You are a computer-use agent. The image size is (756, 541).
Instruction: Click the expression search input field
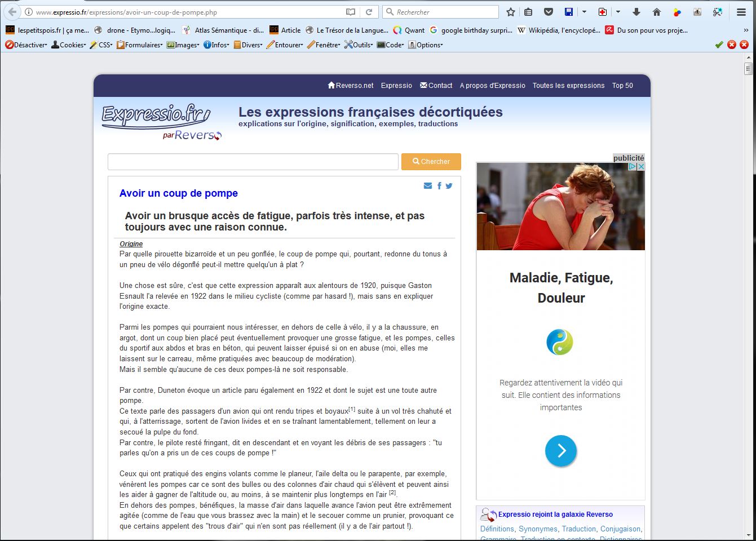point(253,162)
